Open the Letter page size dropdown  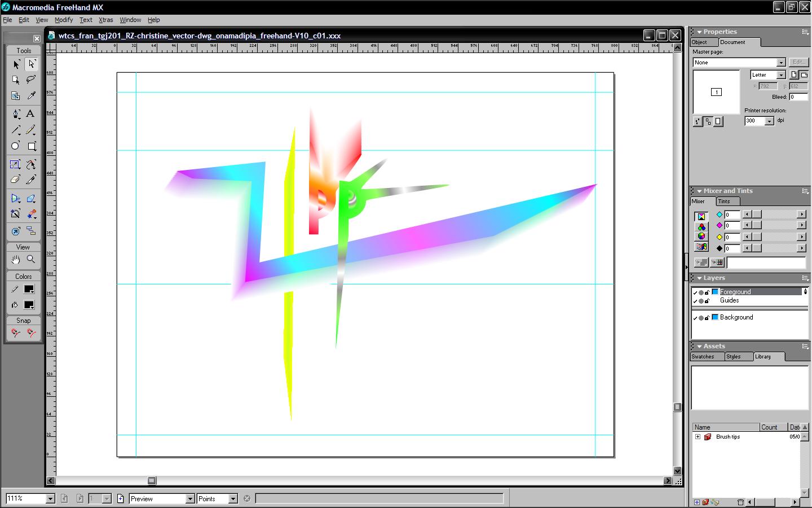tap(781, 75)
